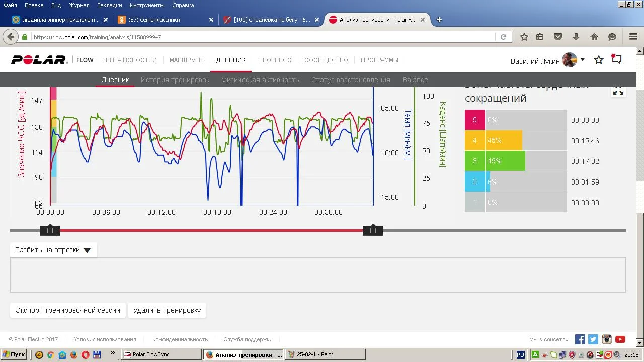Click the save floppy icon in quick launch
The image size is (644, 362).
click(x=97, y=354)
